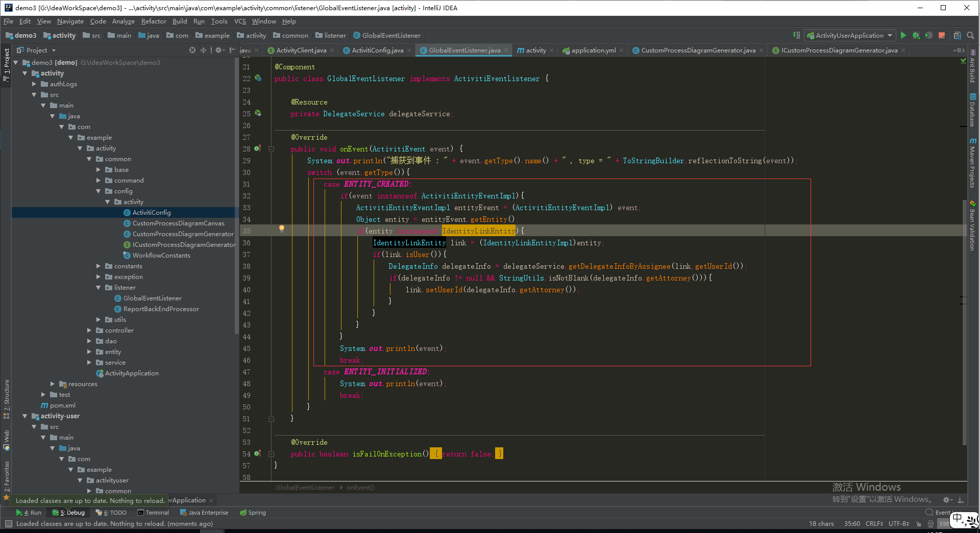Change file encoding via UTF-8 selector
This screenshot has width=980, height=533.
pos(898,524)
